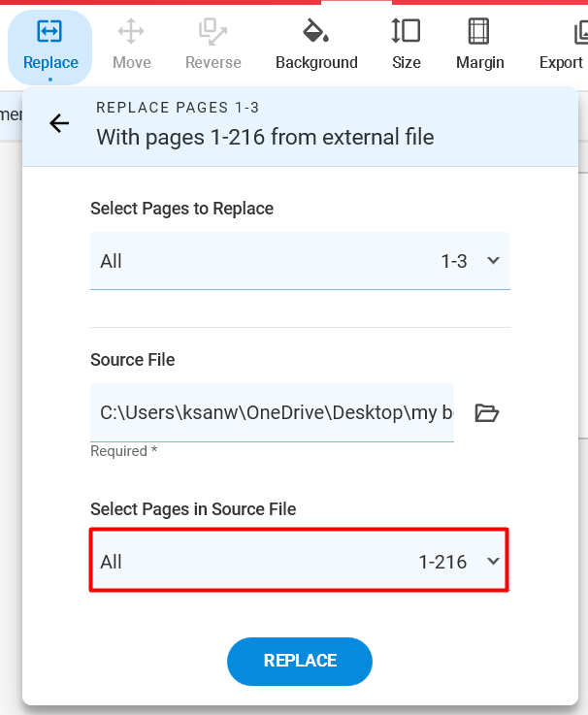Click the 'Required *' helper text
The height and width of the screenshot is (715, 588).
coord(123,451)
